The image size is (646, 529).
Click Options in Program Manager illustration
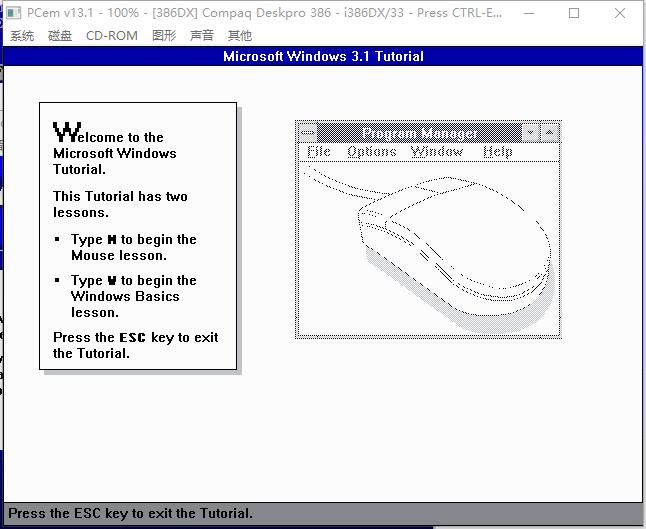point(372,152)
